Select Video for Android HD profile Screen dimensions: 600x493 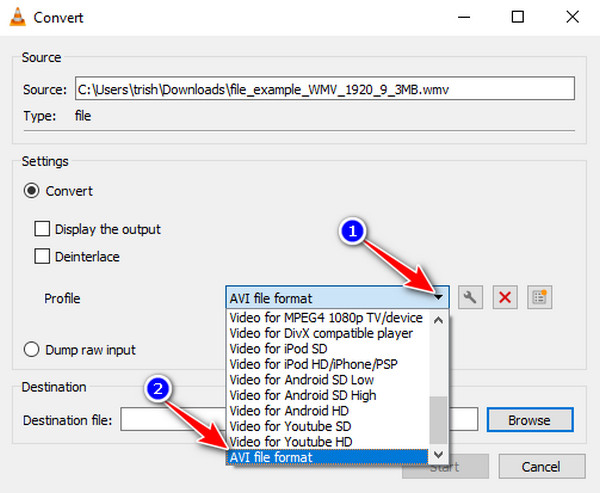[328, 411]
